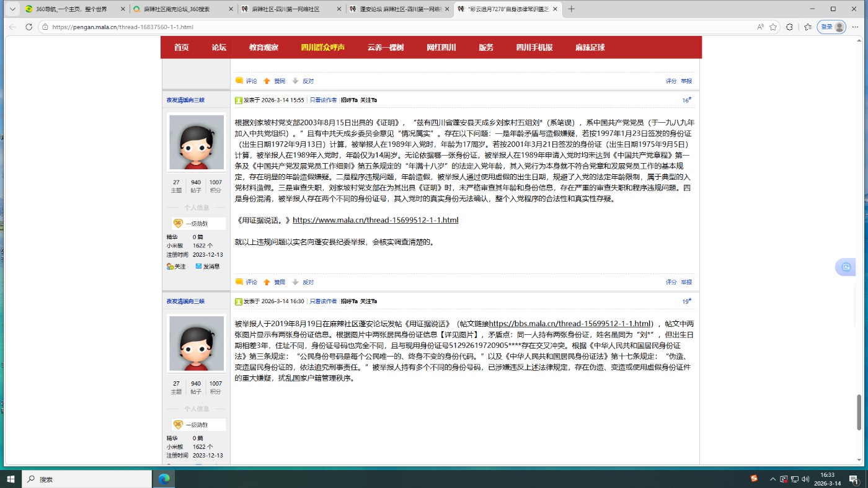The image size is (868, 488).
Task: Click the user avatar in post 16
Action: click(x=197, y=142)
